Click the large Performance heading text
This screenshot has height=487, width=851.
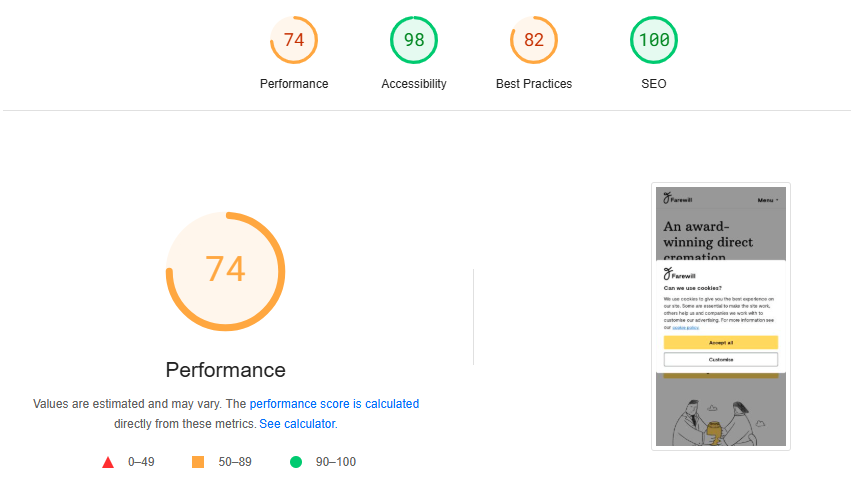pos(225,370)
